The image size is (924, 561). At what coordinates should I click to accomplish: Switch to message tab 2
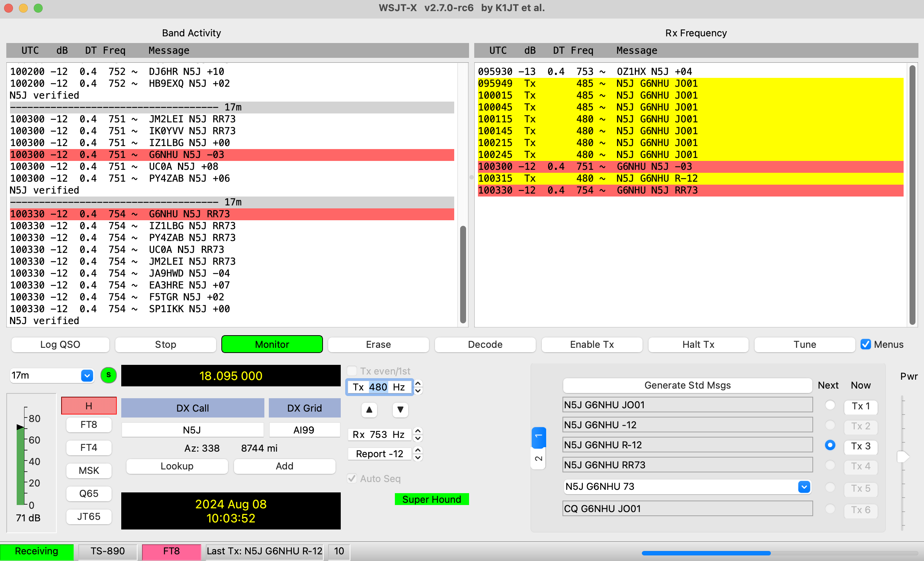point(538,458)
